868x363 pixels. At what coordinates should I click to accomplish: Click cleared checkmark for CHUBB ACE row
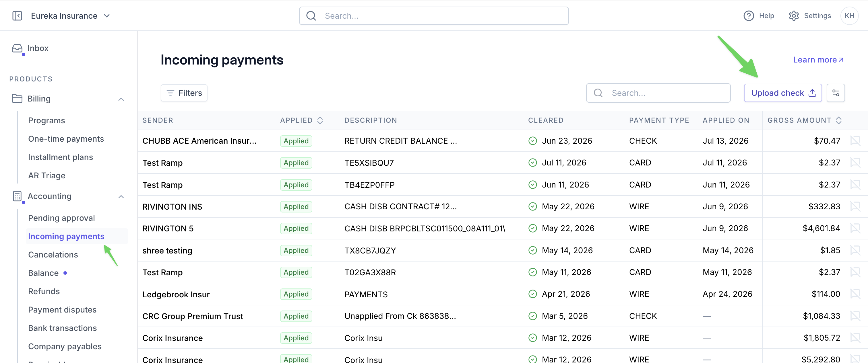click(532, 141)
